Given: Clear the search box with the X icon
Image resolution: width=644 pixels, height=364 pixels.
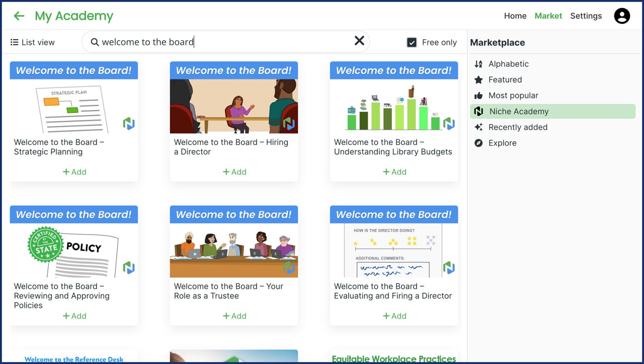Looking at the screenshot, I should click(359, 41).
